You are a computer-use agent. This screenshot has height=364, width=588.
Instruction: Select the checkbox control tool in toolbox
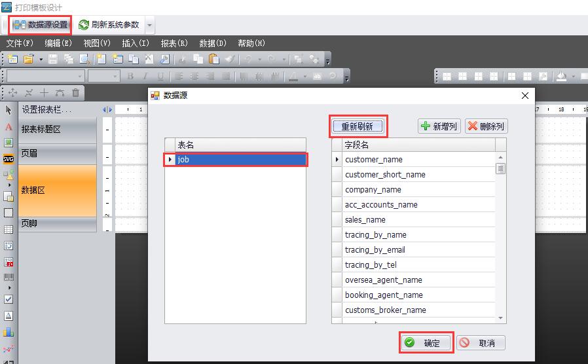coord(9,299)
